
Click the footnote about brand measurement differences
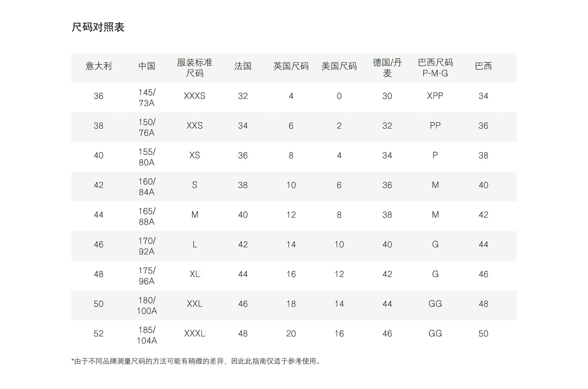pyautogui.click(x=196, y=361)
